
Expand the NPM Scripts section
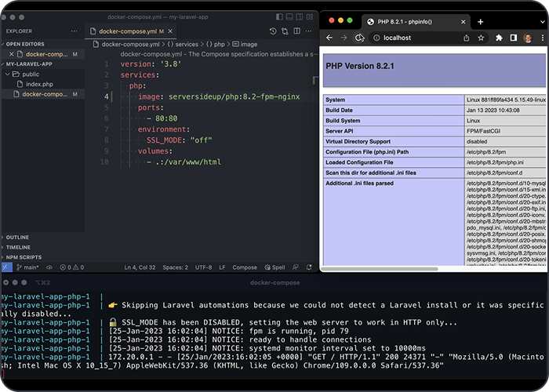(x=24, y=257)
